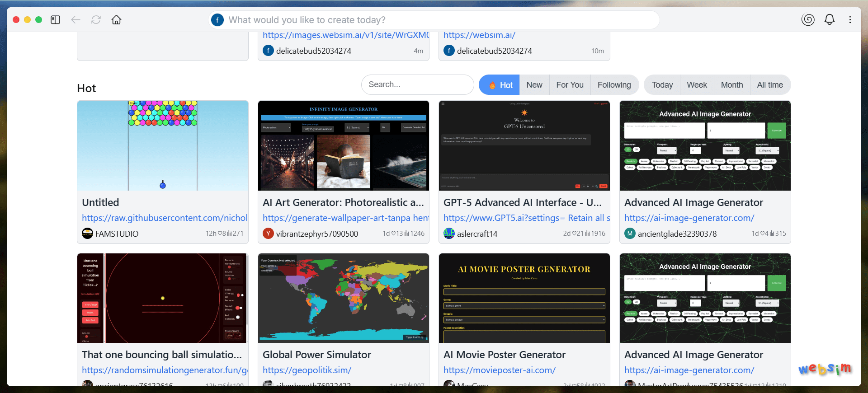
Task: Like the AI Art Generator heart count
Action: (x=397, y=234)
